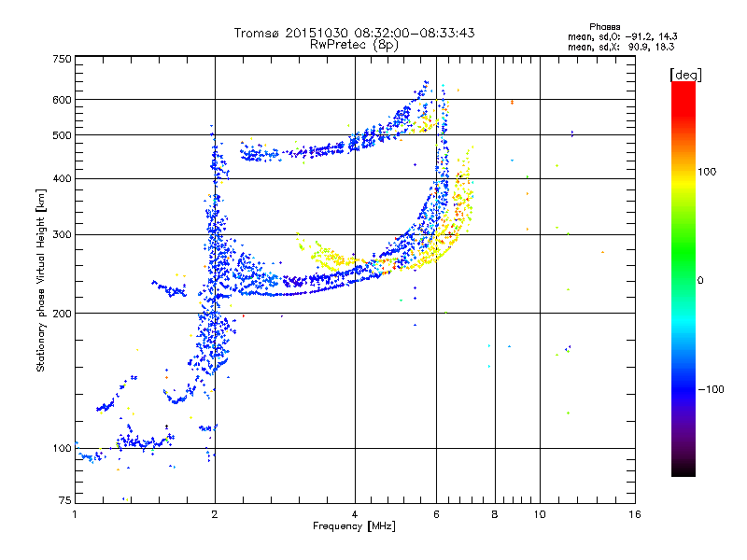Click the 'mean, sd,O: -91.2, 14.3' line
Image resolution: width=747 pixels, height=560 pixels.
[622, 36]
